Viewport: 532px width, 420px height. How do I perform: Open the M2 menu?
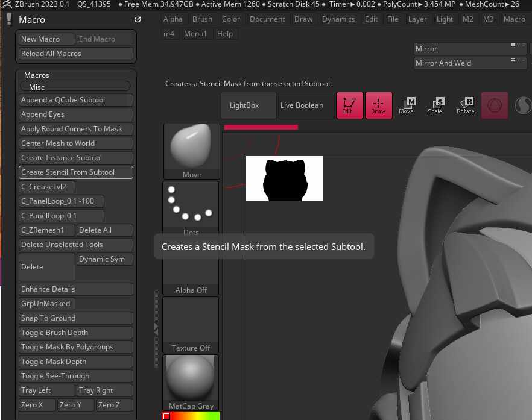[468, 19]
